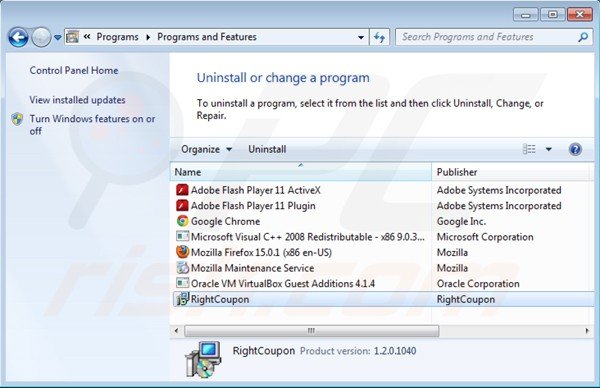
Task: Select Oracle VM VirtualBox Guest Additions 4.1.4
Action: (x=283, y=284)
